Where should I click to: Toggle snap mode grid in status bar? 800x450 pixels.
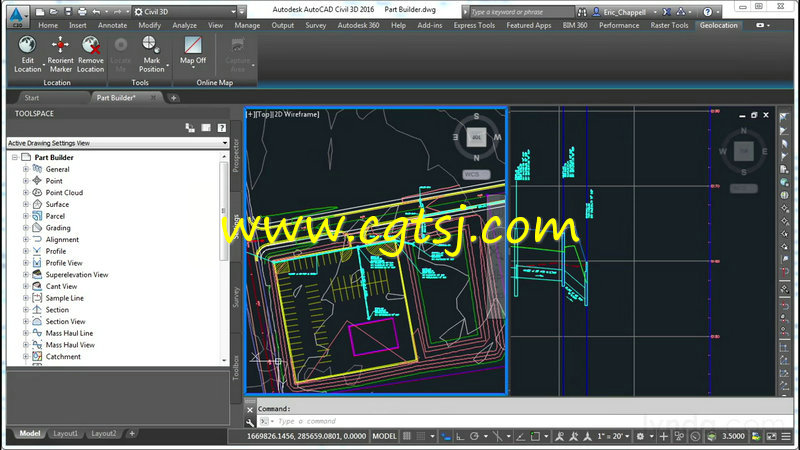[x=421, y=436]
